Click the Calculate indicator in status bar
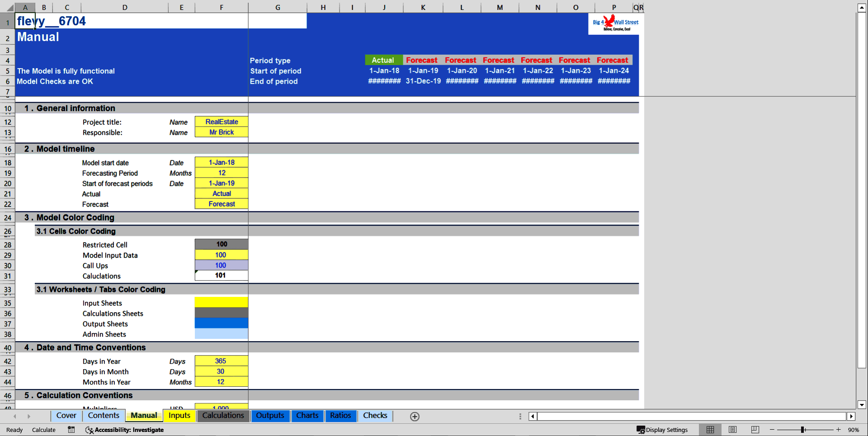 click(x=43, y=430)
